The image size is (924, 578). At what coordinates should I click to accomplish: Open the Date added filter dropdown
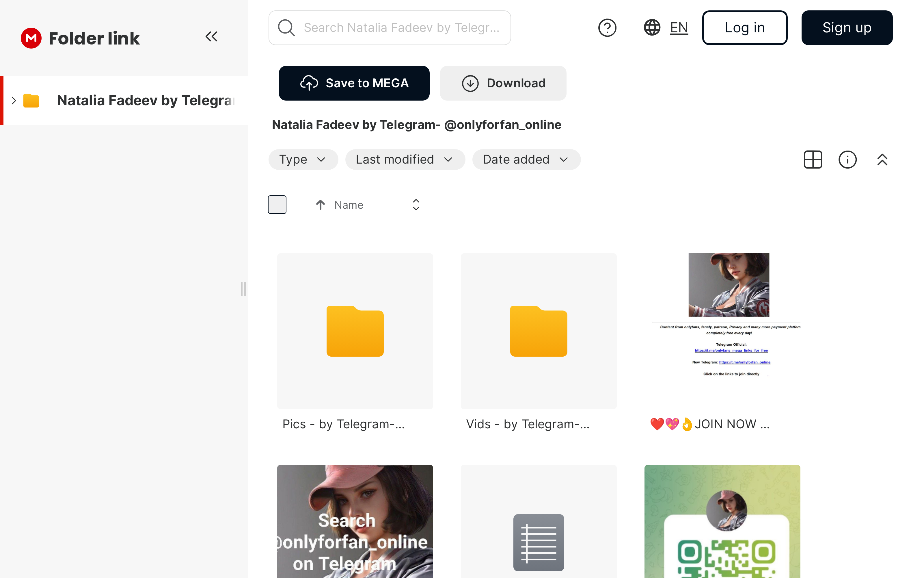click(526, 160)
